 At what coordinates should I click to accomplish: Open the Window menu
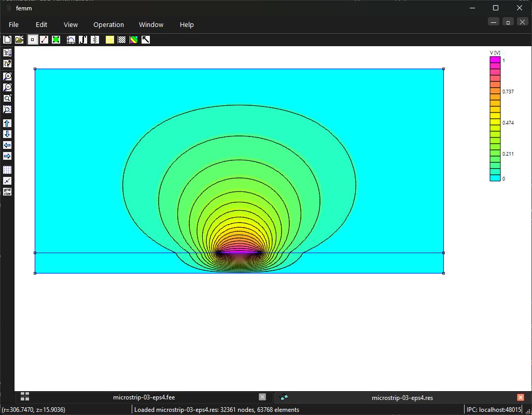pos(151,25)
